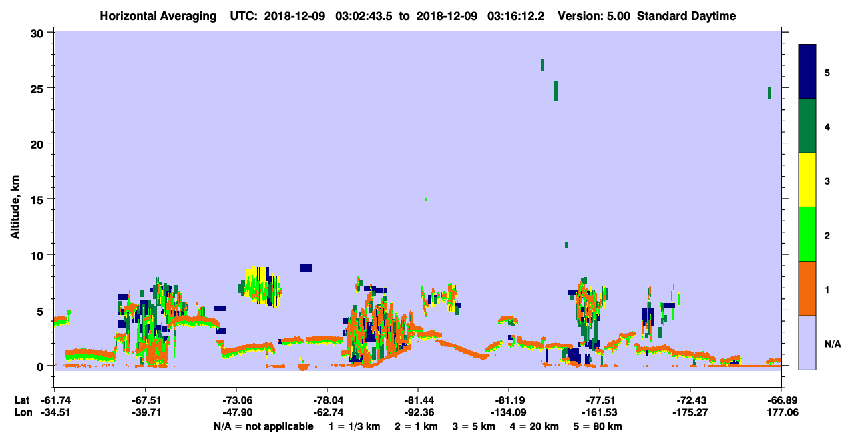Click the orange colorbar segment labeled 1
This screenshot has width=868, height=445.
pos(807,288)
